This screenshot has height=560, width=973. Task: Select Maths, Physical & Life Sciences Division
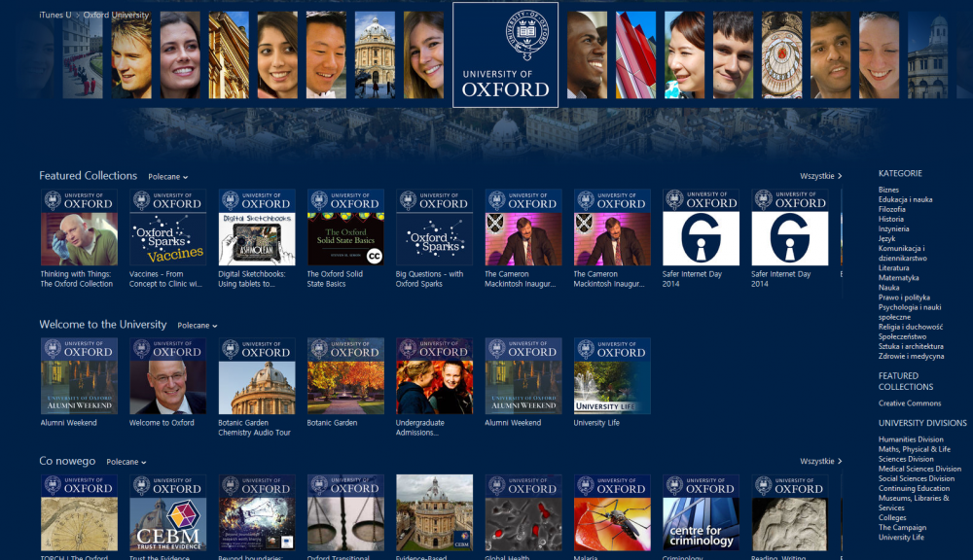(914, 454)
